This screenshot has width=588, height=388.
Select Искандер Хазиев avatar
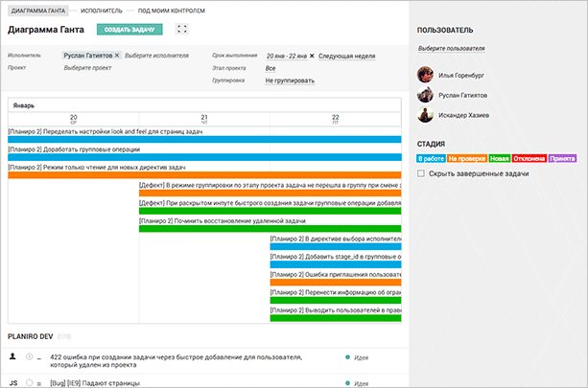tap(425, 115)
